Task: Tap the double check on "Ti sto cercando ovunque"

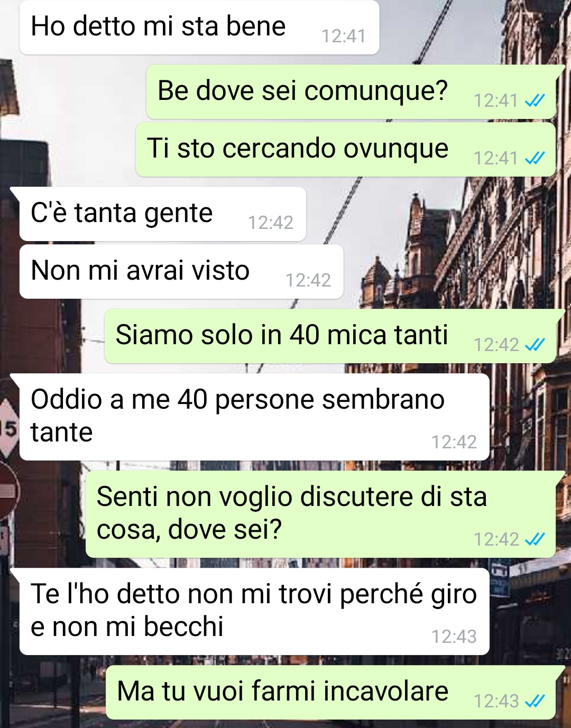Action: [535, 158]
